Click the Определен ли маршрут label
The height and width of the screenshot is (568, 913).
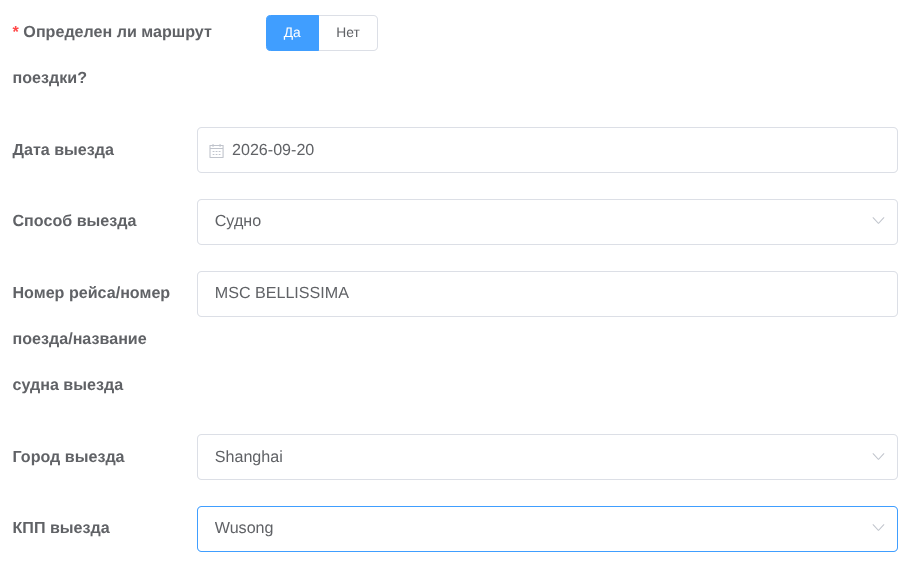(x=117, y=32)
